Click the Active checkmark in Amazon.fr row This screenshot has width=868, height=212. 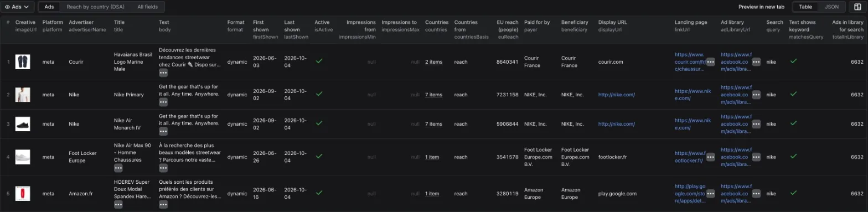[x=319, y=193]
